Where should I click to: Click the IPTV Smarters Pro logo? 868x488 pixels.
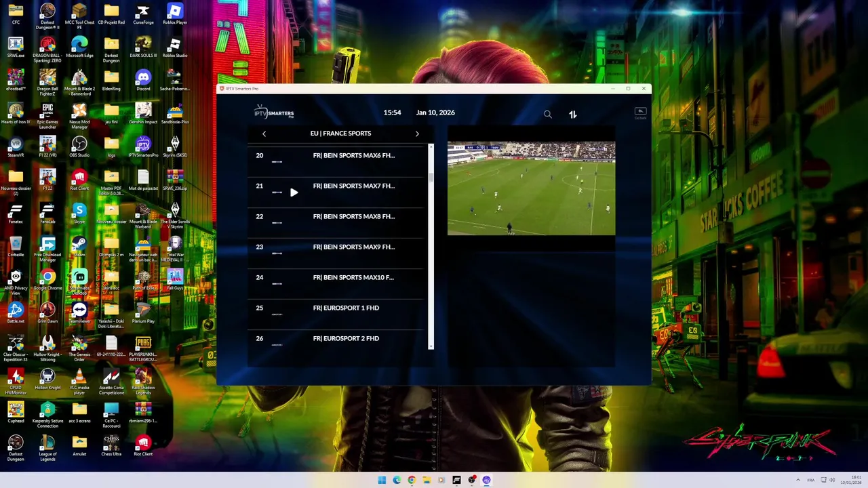pyautogui.click(x=274, y=113)
